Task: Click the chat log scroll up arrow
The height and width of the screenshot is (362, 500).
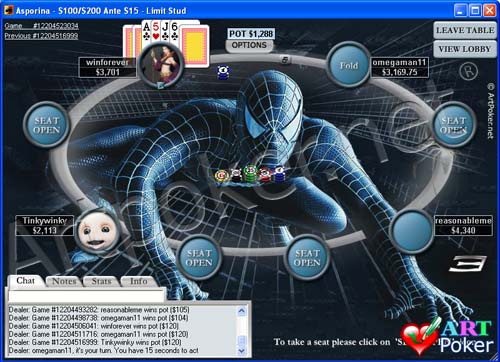Action: [x=242, y=311]
